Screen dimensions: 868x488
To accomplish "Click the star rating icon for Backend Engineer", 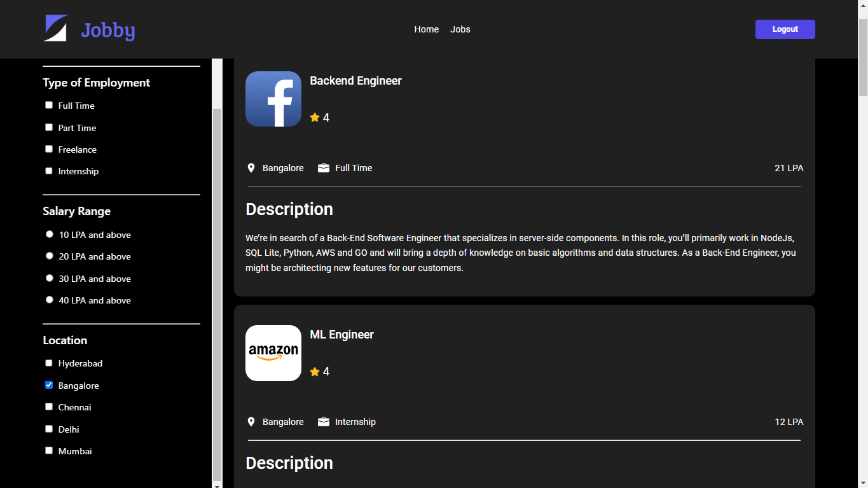I will click(x=314, y=117).
